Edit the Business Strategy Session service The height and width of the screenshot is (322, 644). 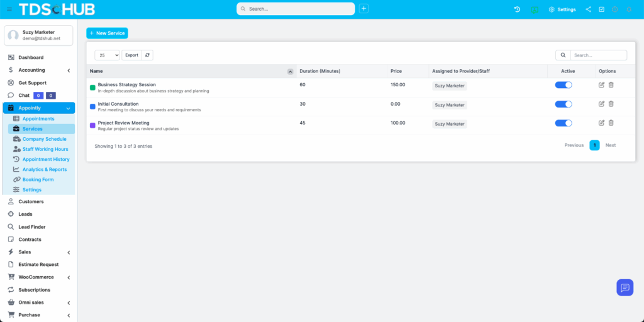coord(601,85)
